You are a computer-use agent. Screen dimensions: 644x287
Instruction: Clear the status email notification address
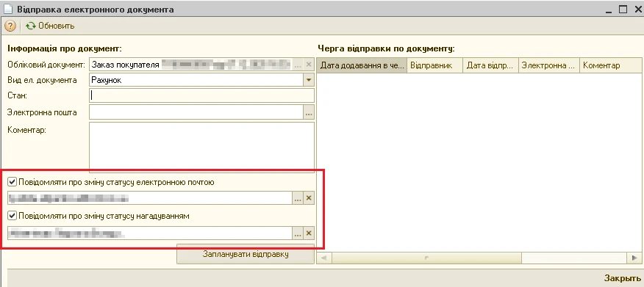(309, 198)
